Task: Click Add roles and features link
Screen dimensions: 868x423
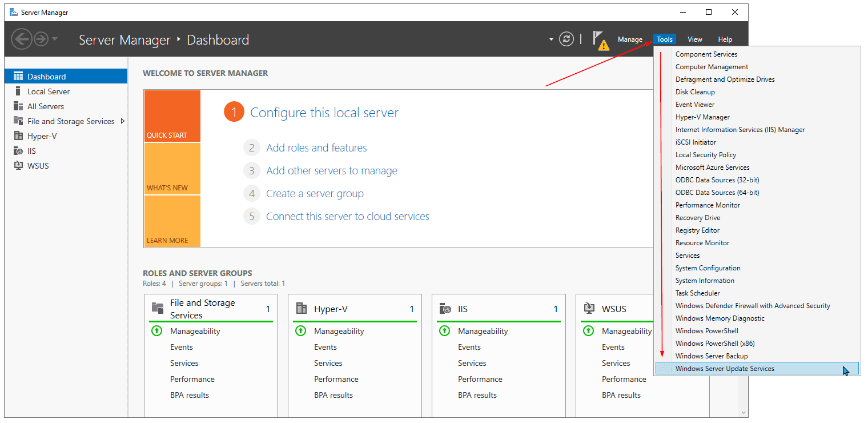Action: (316, 148)
